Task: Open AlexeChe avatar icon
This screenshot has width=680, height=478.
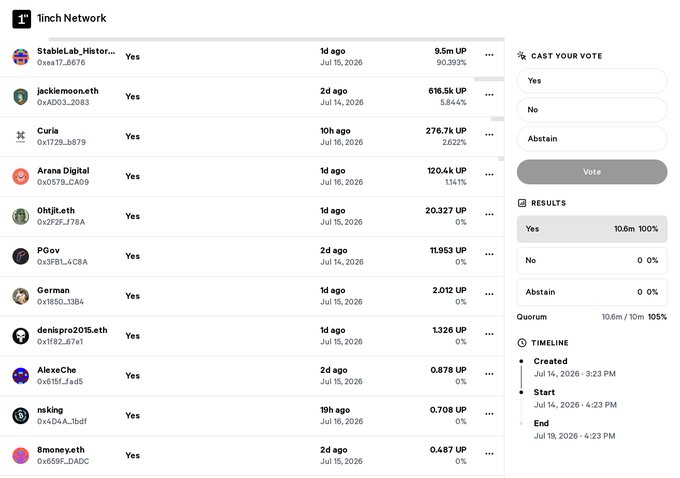Action: 20,376
